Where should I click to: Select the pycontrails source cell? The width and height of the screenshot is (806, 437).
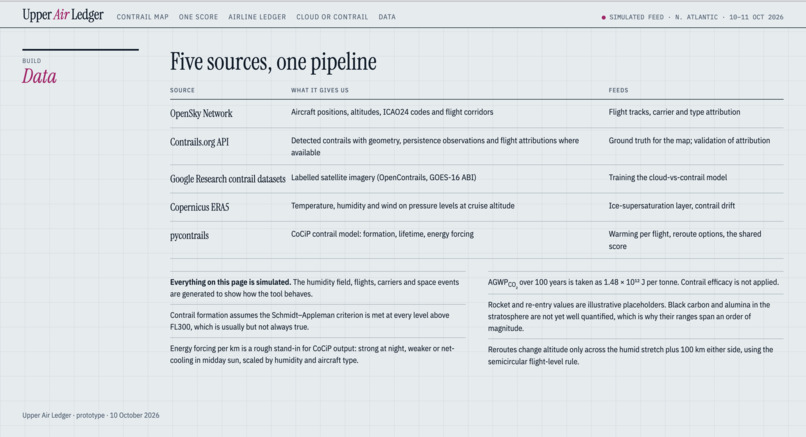tap(189, 235)
